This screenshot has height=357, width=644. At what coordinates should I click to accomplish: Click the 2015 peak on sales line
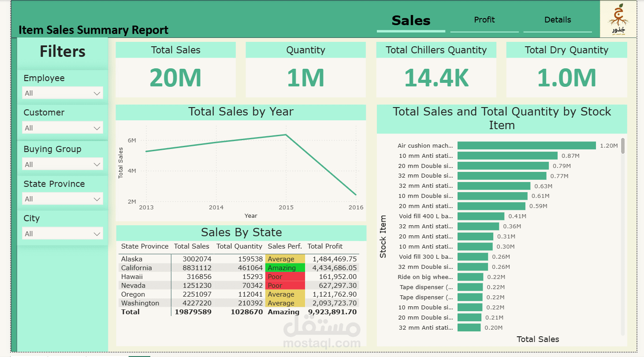286,135
